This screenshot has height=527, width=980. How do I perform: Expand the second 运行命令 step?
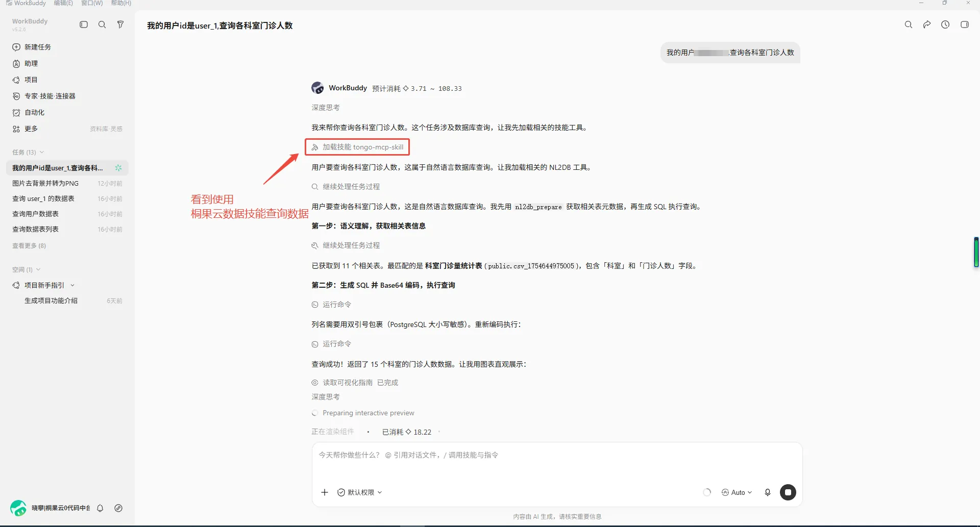[x=332, y=344]
